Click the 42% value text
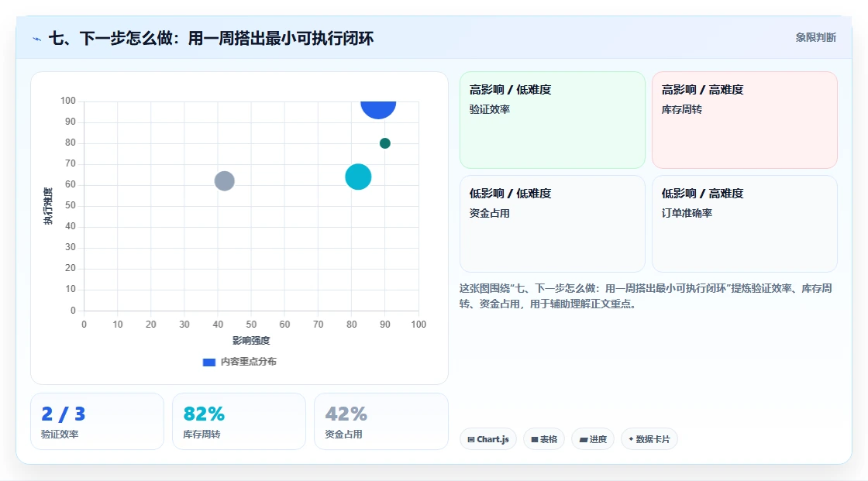Screen dimensions: 868x481 pos(346,414)
